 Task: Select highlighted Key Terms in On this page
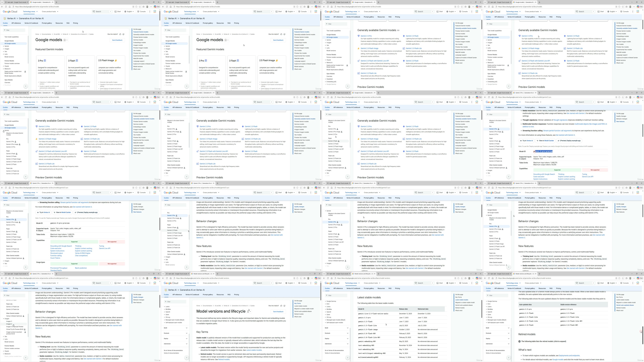pyautogui.click(x=297, y=303)
